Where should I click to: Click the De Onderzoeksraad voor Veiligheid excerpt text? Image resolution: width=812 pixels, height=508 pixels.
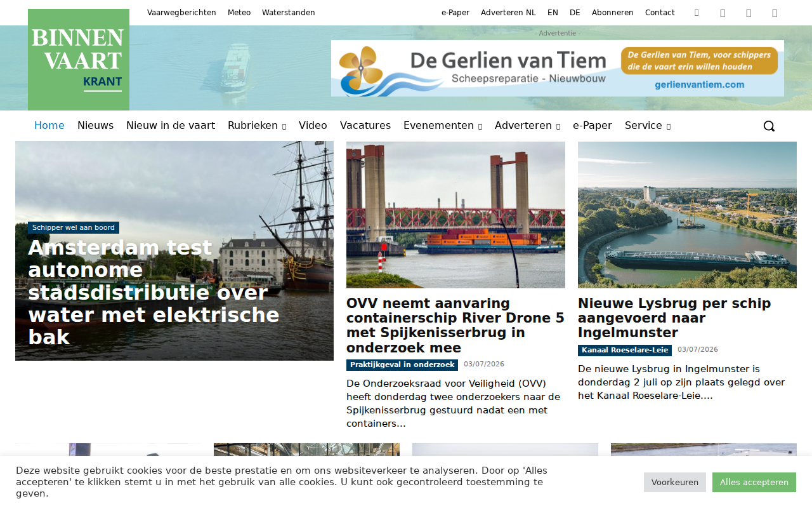click(453, 403)
